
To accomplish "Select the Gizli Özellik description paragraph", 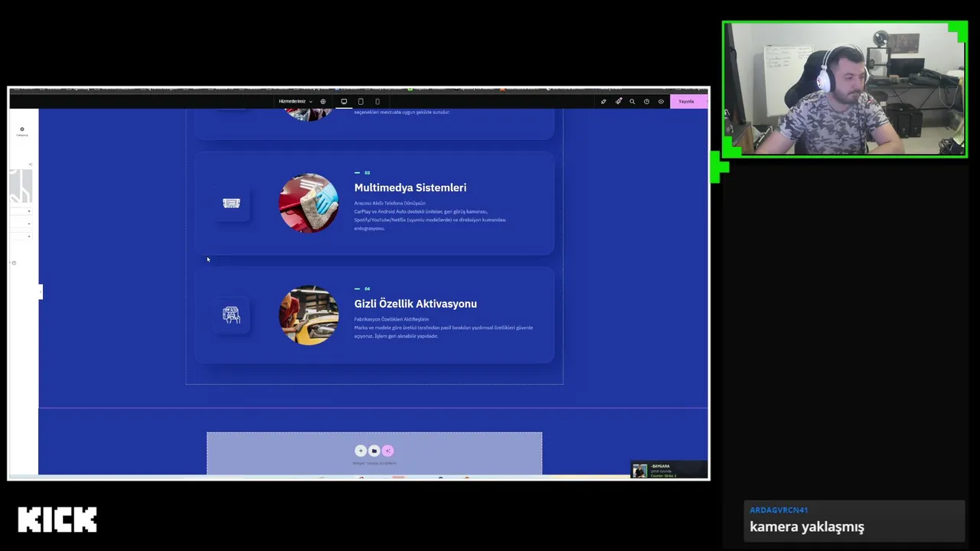I will pos(443,328).
